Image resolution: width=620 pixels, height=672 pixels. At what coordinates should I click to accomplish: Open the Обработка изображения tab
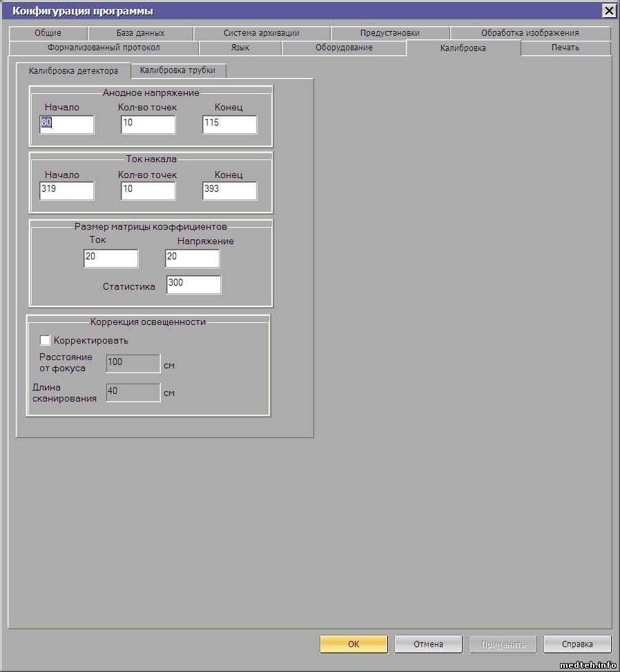click(x=530, y=33)
